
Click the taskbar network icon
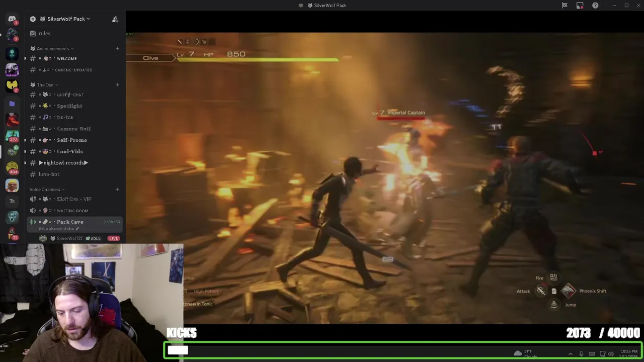point(602,354)
